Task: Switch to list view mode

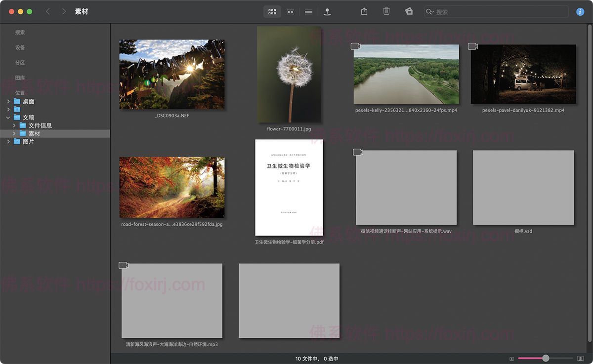Action: [x=309, y=12]
